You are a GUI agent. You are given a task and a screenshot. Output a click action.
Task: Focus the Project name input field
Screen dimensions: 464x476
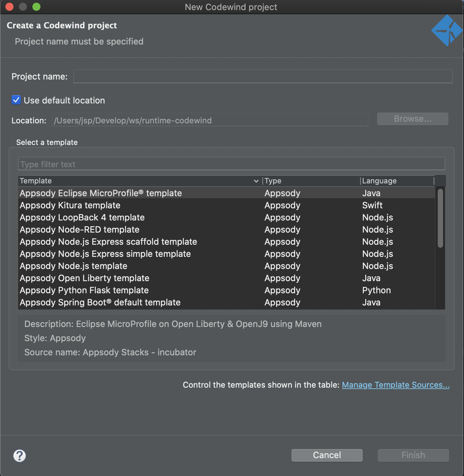tap(263, 77)
